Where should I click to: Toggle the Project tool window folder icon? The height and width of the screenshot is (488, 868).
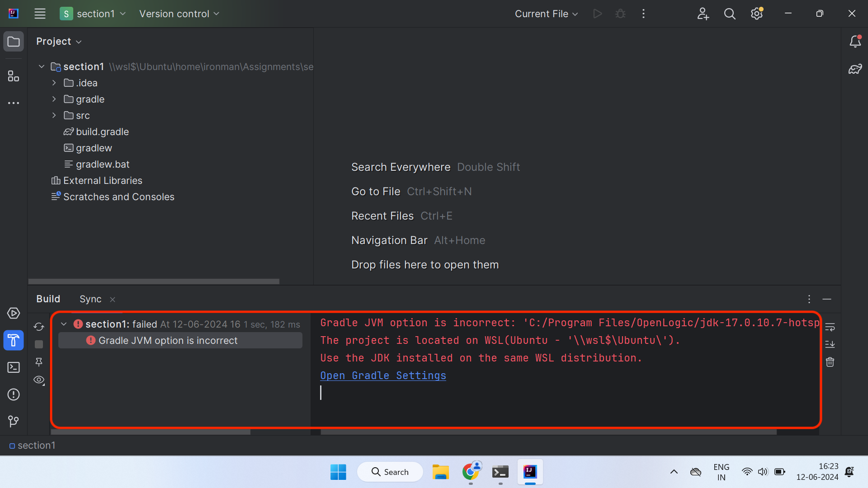(x=14, y=42)
